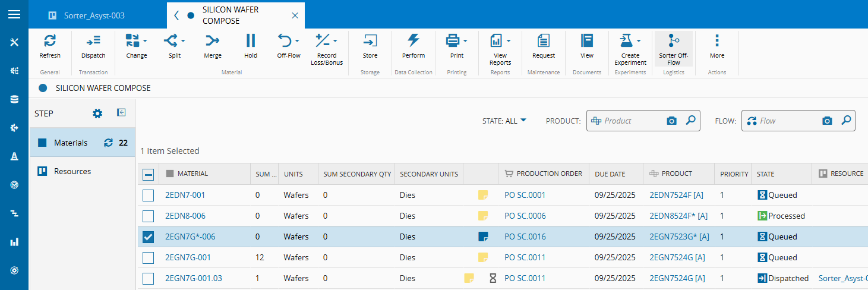Open note icon on row 2EGN7G*-006
868x290 pixels.
(x=483, y=237)
